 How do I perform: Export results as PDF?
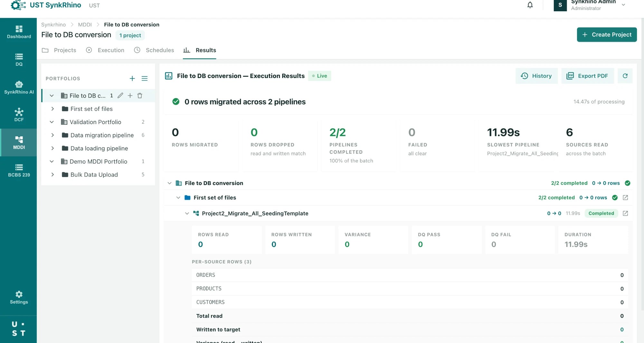587,76
